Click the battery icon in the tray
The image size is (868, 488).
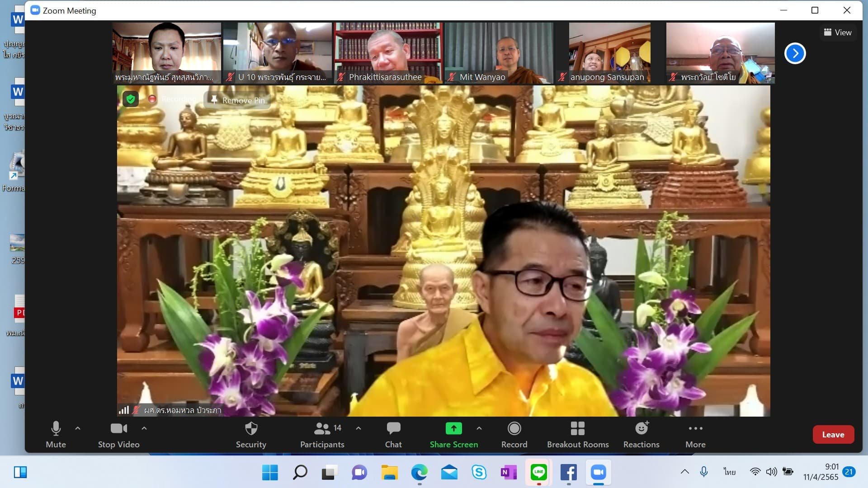click(x=788, y=472)
